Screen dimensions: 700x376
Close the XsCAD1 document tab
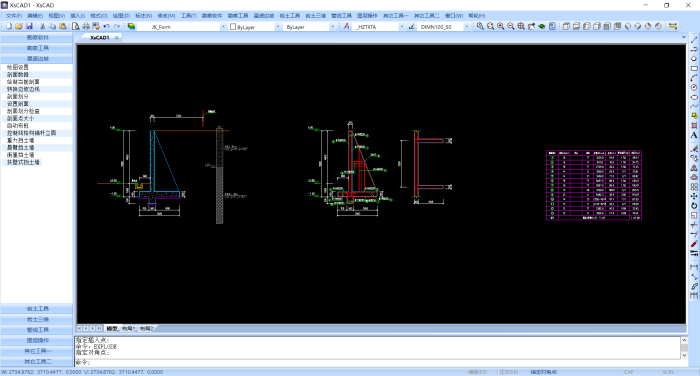pyautogui.click(x=117, y=38)
